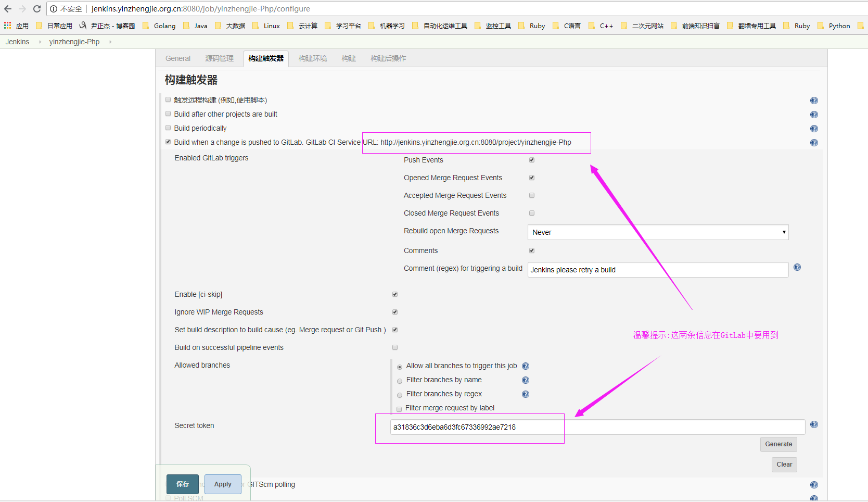868x502 pixels.
Task: Open help for Build periodically
Action: click(x=814, y=129)
